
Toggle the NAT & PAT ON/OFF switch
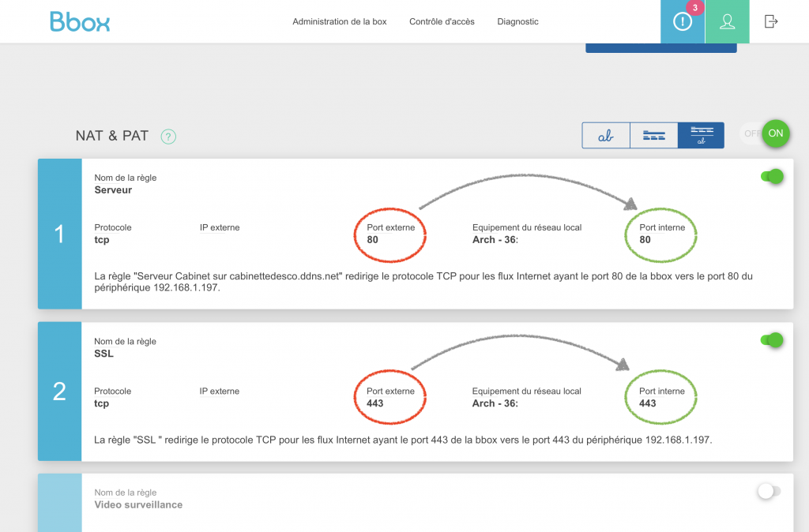pos(766,133)
